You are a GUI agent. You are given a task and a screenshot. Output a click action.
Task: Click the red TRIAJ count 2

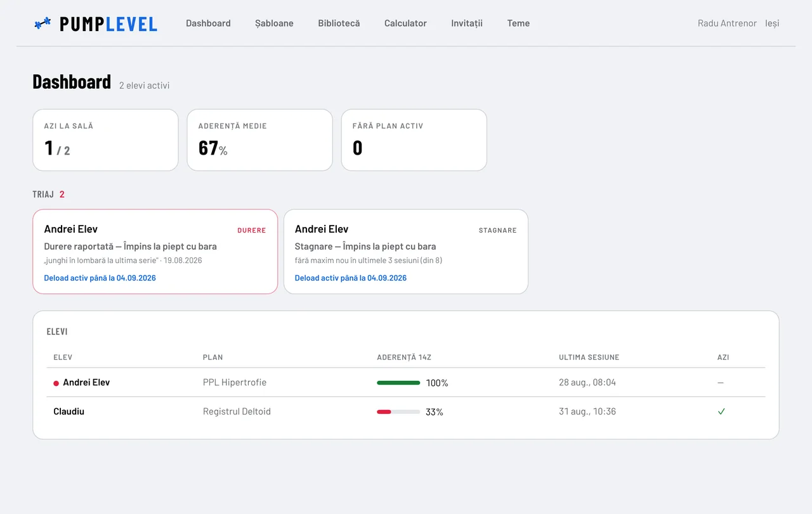62,195
